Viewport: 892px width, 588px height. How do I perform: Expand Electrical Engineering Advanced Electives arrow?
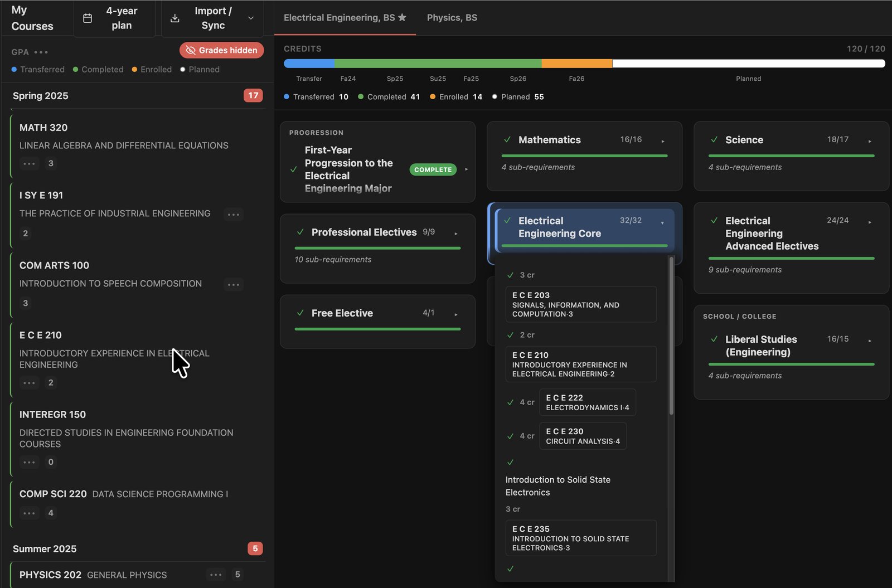tap(870, 222)
